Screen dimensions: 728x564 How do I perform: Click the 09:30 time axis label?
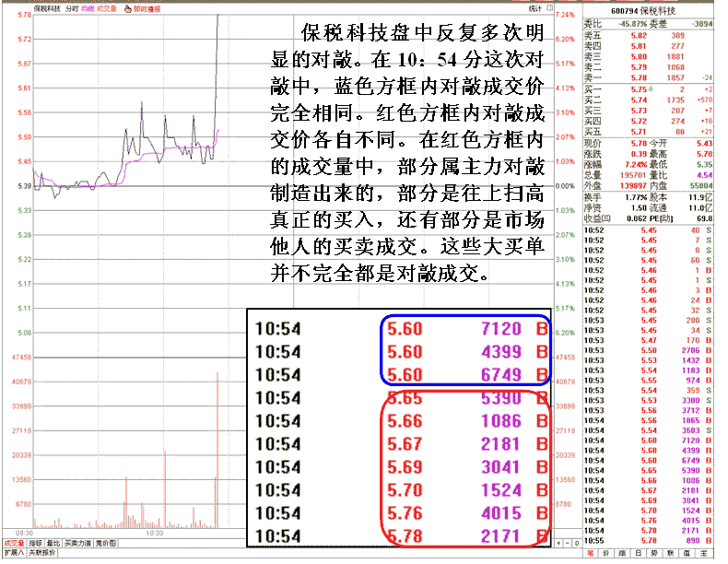click(x=24, y=533)
